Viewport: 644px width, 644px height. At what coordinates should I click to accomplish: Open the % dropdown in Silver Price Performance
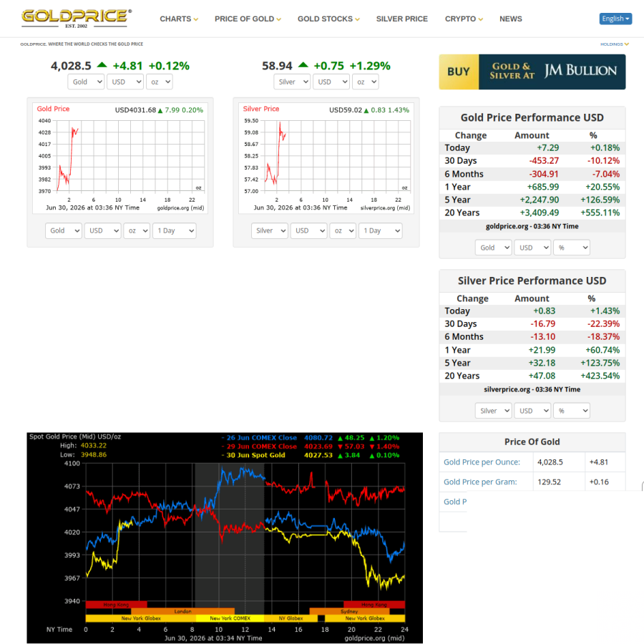point(572,411)
